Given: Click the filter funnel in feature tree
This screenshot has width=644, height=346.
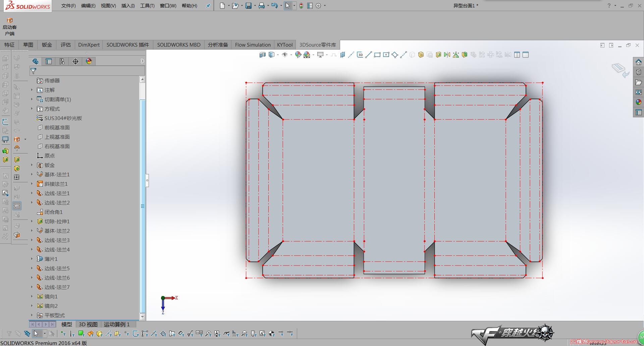Looking at the screenshot, I should coord(33,71).
